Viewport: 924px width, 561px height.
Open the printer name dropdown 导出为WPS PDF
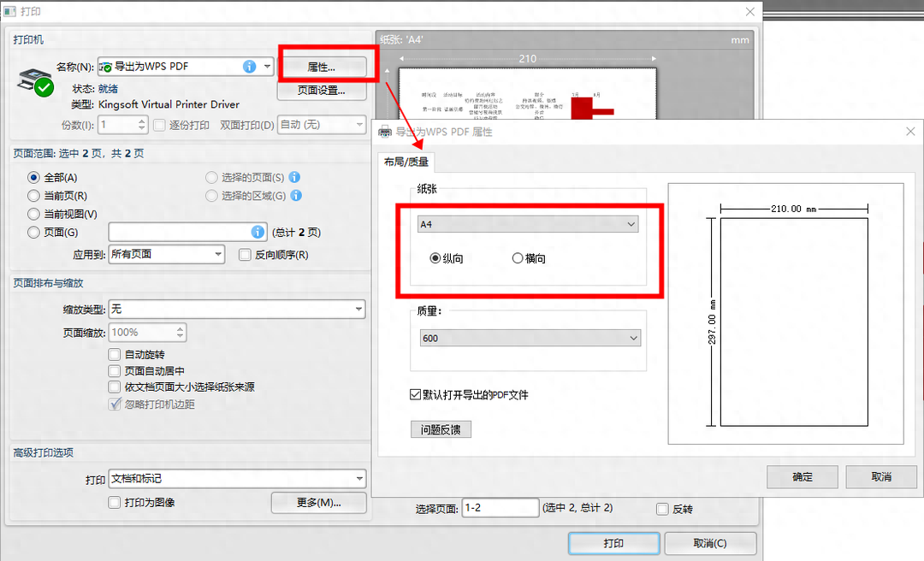[186, 67]
